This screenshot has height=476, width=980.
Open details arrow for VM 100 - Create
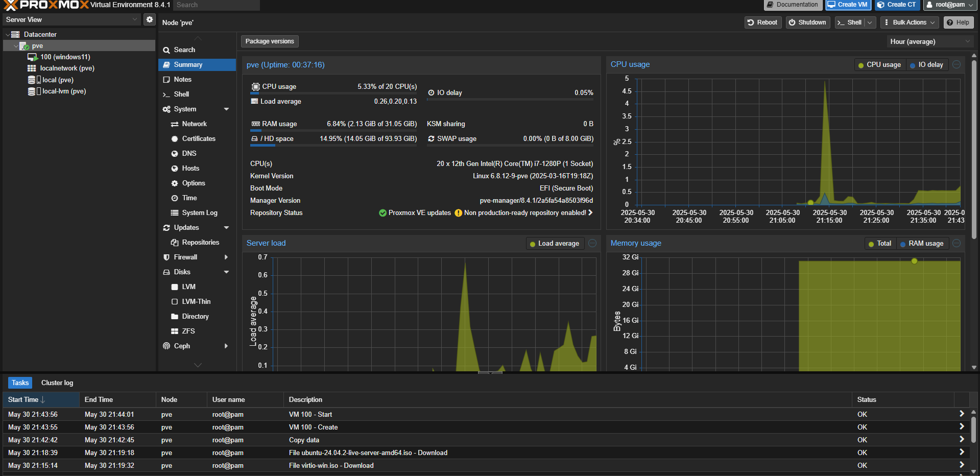pyautogui.click(x=962, y=427)
